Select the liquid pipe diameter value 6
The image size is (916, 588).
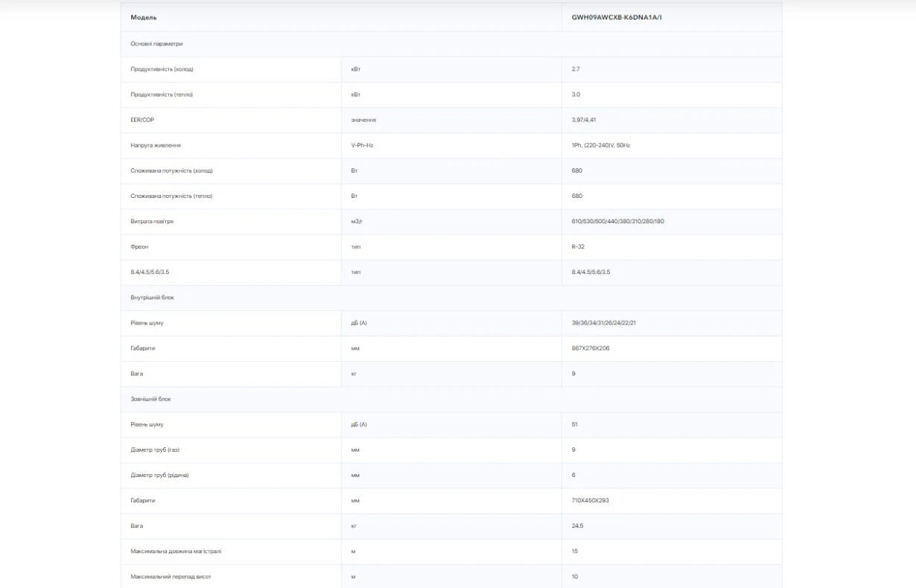coord(573,475)
